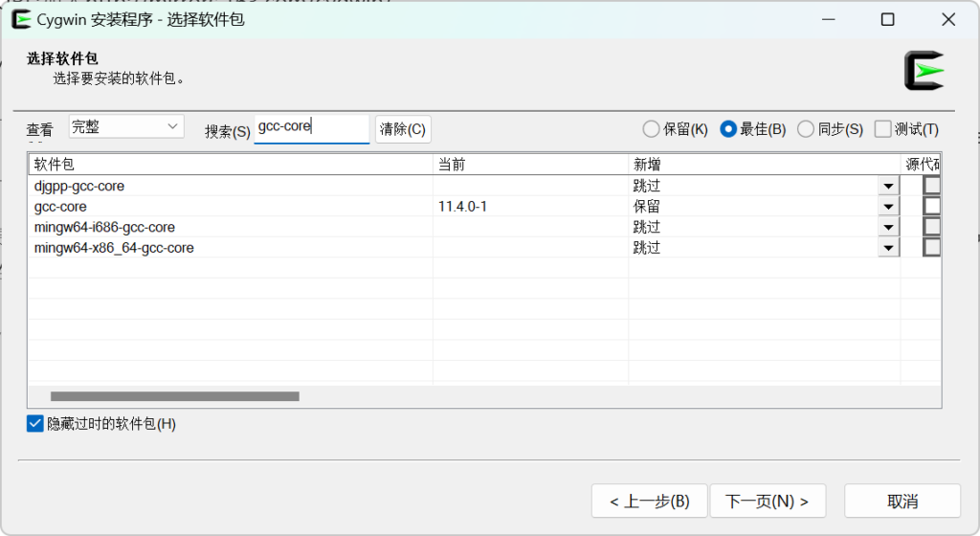The width and height of the screenshot is (980, 536).
Task: Open the version dropdown arrow for djgpp-gcc-core
Action: coord(888,186)
